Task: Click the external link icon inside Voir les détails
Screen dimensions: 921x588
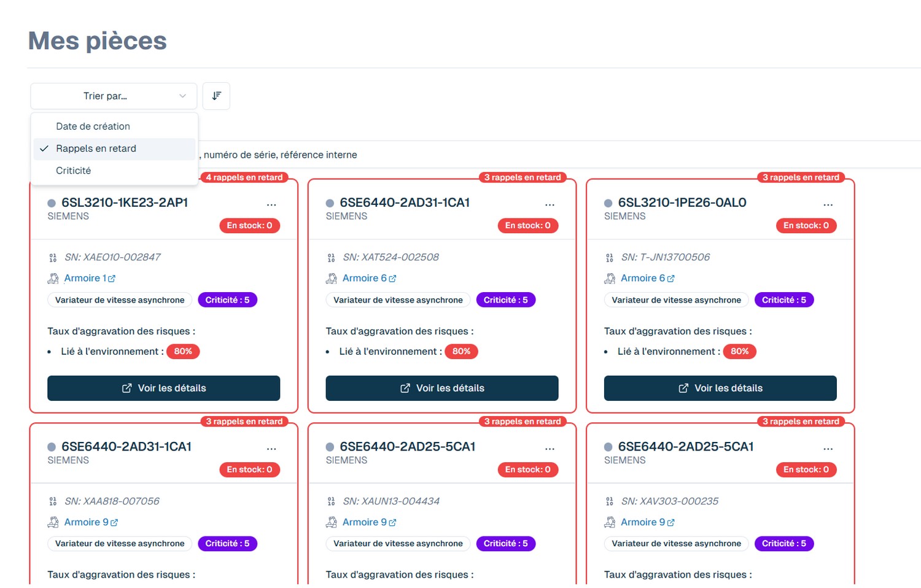Action: pos(126,388)
